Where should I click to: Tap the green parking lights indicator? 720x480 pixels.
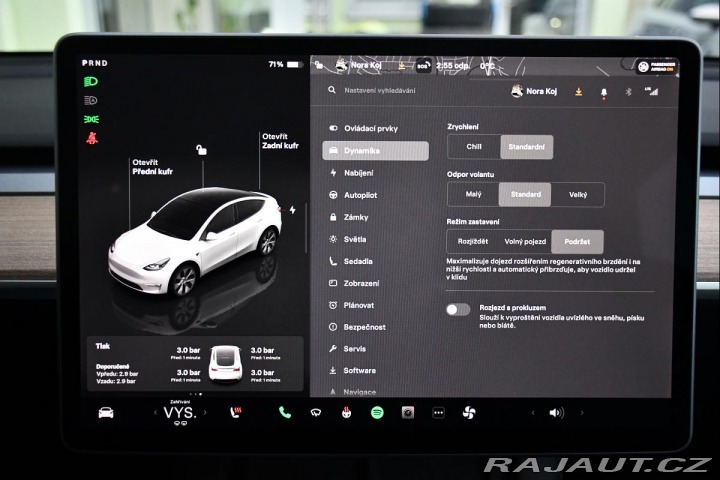click(91, 119)
